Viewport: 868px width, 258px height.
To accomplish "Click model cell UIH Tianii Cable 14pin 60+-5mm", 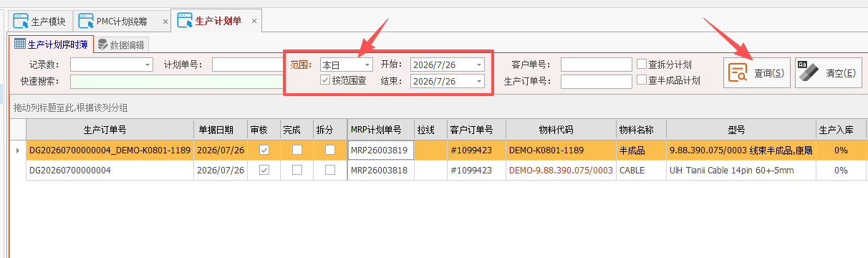I will click(x=741, y=170).
